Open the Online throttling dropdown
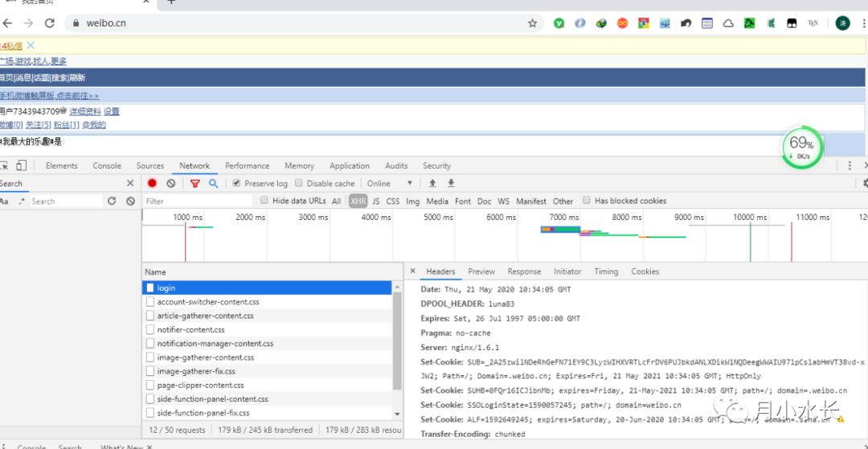 click(x=390, y=183)
